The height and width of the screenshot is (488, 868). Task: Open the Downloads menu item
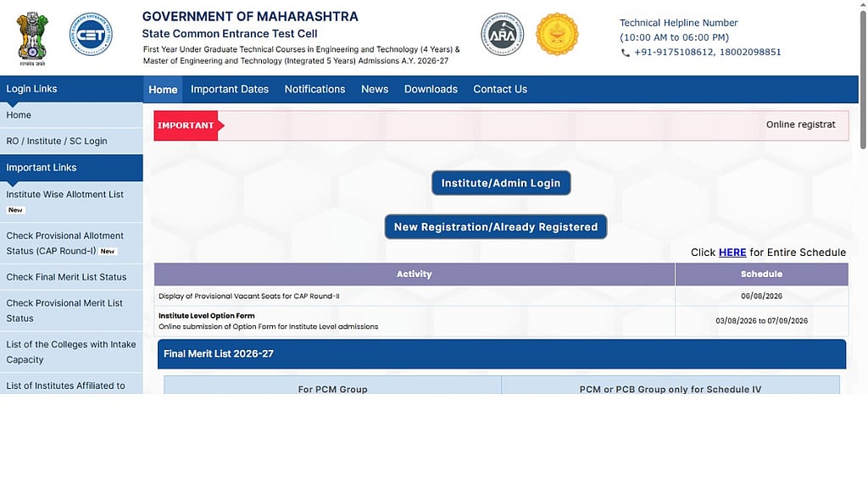(431, 89)
